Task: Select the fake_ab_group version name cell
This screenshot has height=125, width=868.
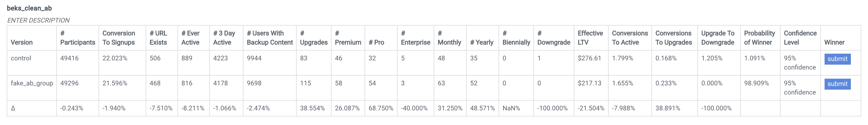Action: [x=32, y=83]
